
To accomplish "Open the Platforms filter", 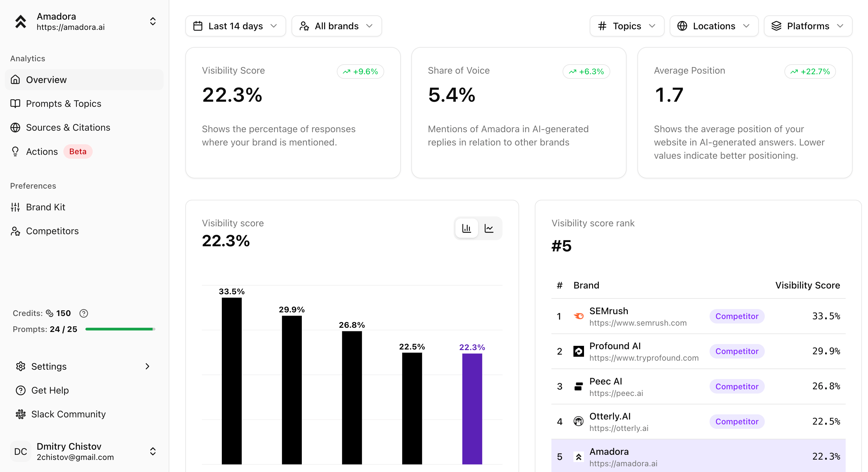I will point(808,26).
